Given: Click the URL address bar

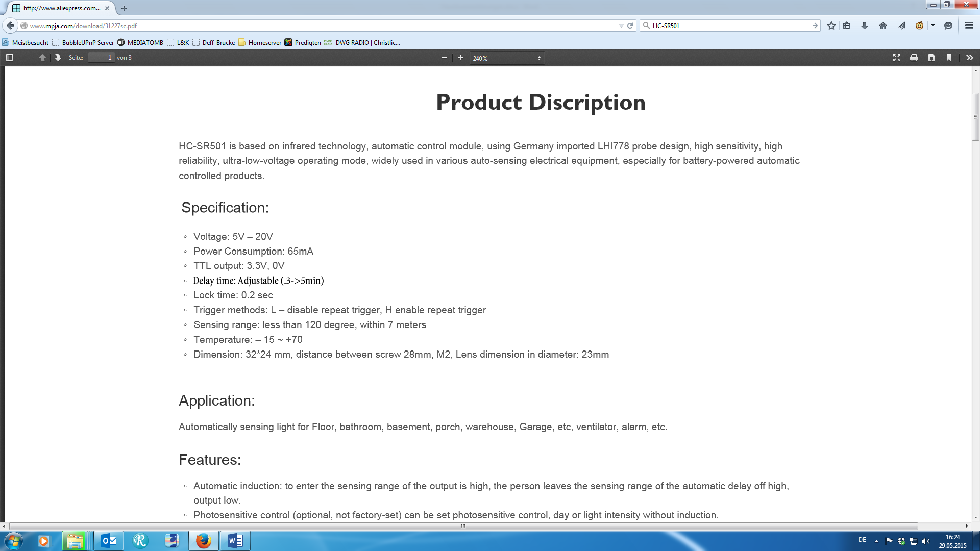Looking at the screenshot, I should [322, 26].
